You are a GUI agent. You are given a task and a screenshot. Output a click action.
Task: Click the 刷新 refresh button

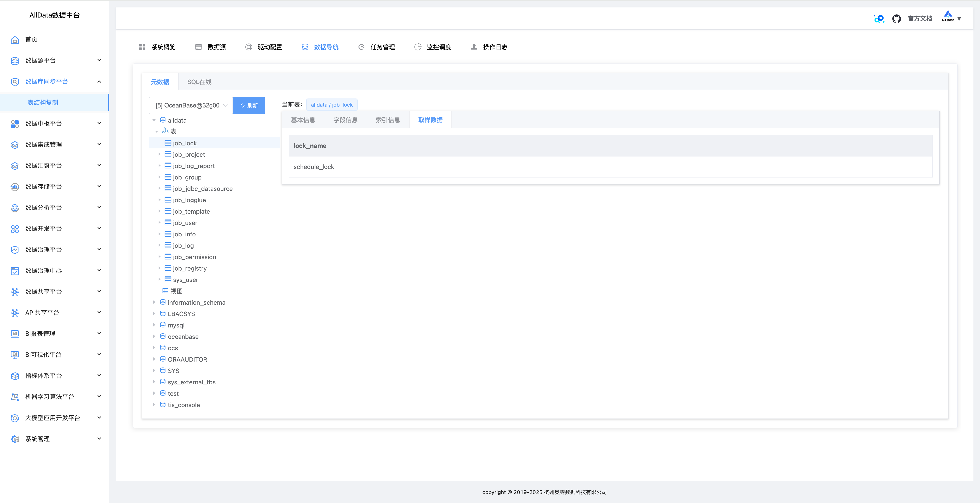point(249,106)
